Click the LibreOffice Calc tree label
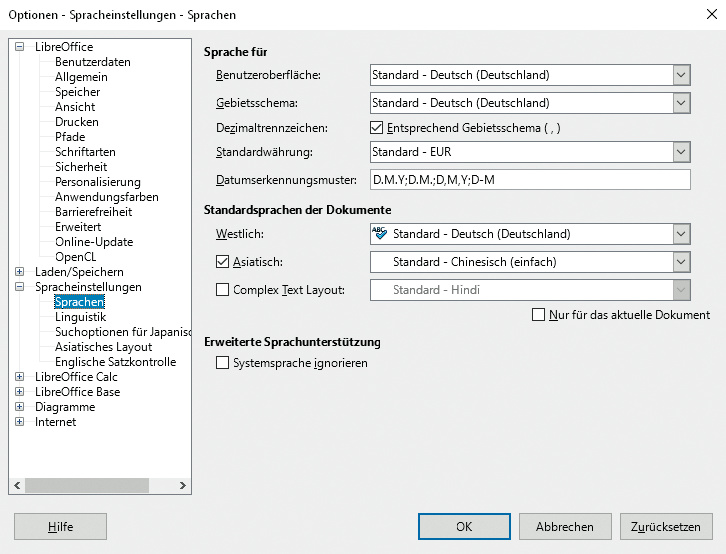Screen dimensions: 726x554 [x=76, y=377]
